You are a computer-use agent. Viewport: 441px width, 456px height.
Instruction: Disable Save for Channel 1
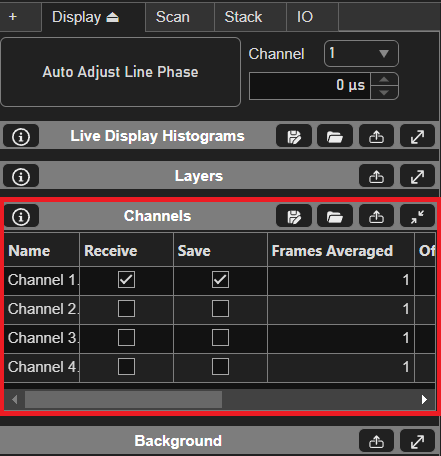(220, 279)
